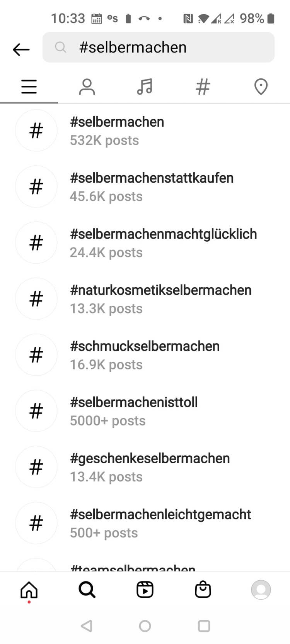This screenshot has height=644, width=290.
Task: Open the Audio results tab
Action: tap(145, 87)
